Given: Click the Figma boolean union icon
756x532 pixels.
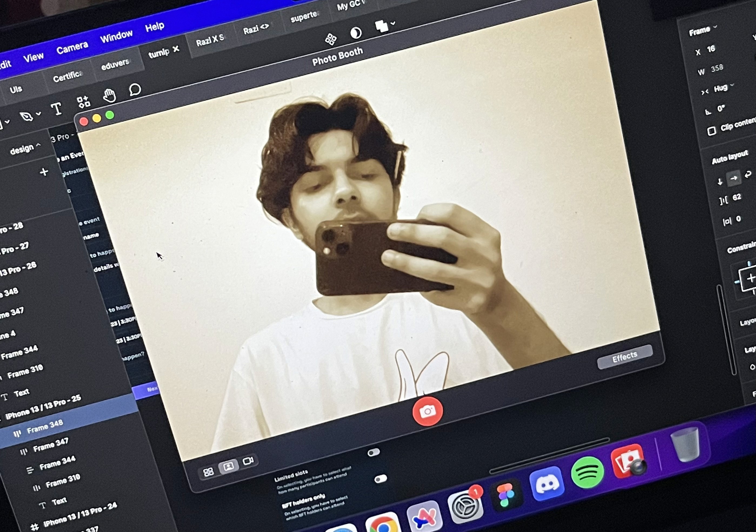Looking at the screenshot, I should (x=381, y=26).
